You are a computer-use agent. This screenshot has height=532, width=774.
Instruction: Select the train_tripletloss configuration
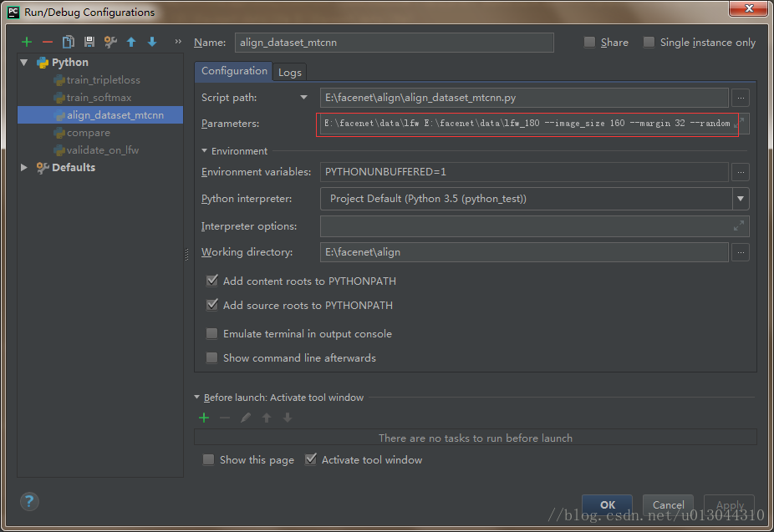pyautogui.click(x=103, y=80)
